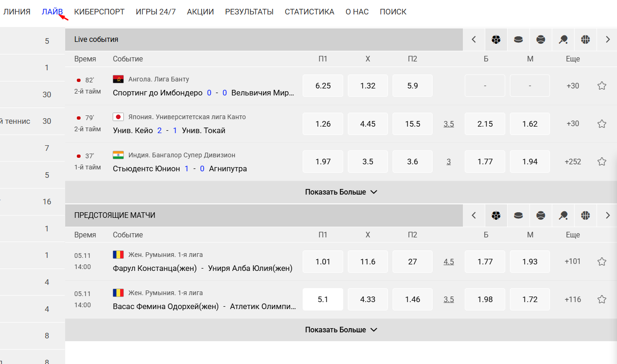Star the Стьюдентс Юнион vs Агнипутра match
This screenshot has height=364, width=617.
(x=602, y=162)
